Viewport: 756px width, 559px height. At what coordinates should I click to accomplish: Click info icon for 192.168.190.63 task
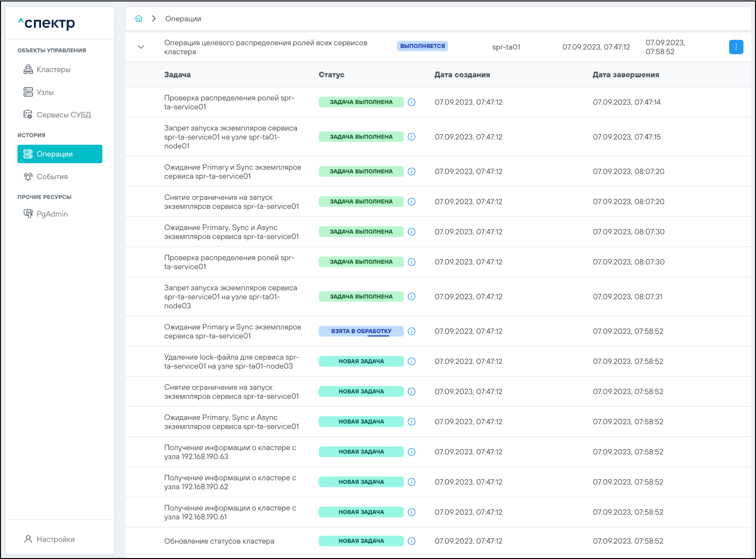click(x=411, y=452)
